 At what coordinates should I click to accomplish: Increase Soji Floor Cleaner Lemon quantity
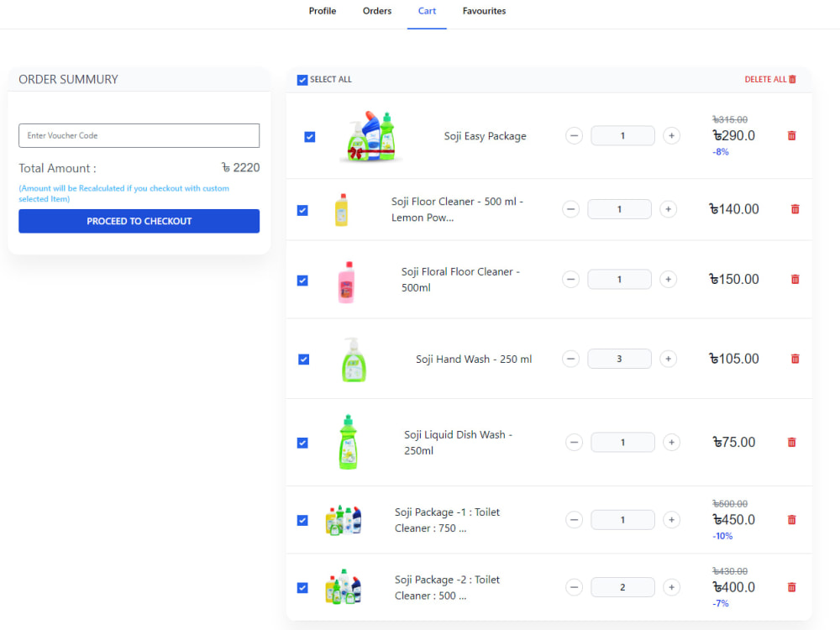tap(668, 209)
